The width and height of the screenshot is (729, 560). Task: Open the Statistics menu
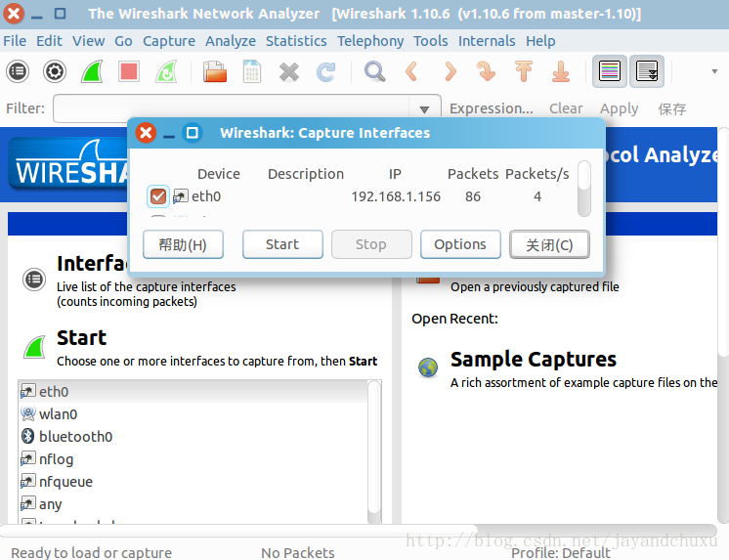click(296, 41)
